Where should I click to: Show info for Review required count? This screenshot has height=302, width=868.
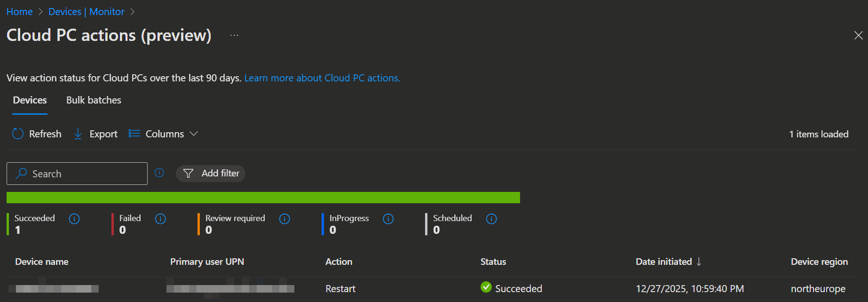pyautogui.click(x=284, y=219)
